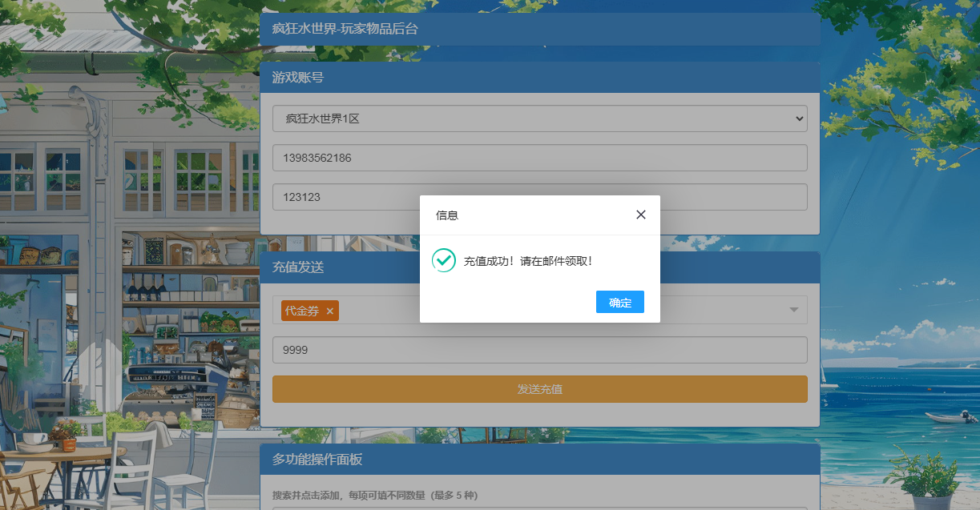Viewport: 980px width, 510px height.
Task: Click the account field showing 13983562186
Action: pyautogui.click(x=539, y=158)
